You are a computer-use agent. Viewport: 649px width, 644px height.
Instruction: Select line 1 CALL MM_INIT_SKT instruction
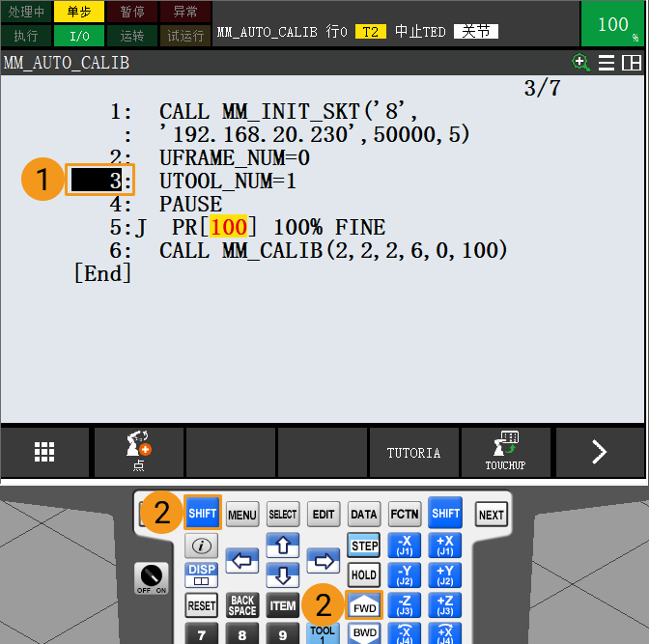(x=315, y=123)
